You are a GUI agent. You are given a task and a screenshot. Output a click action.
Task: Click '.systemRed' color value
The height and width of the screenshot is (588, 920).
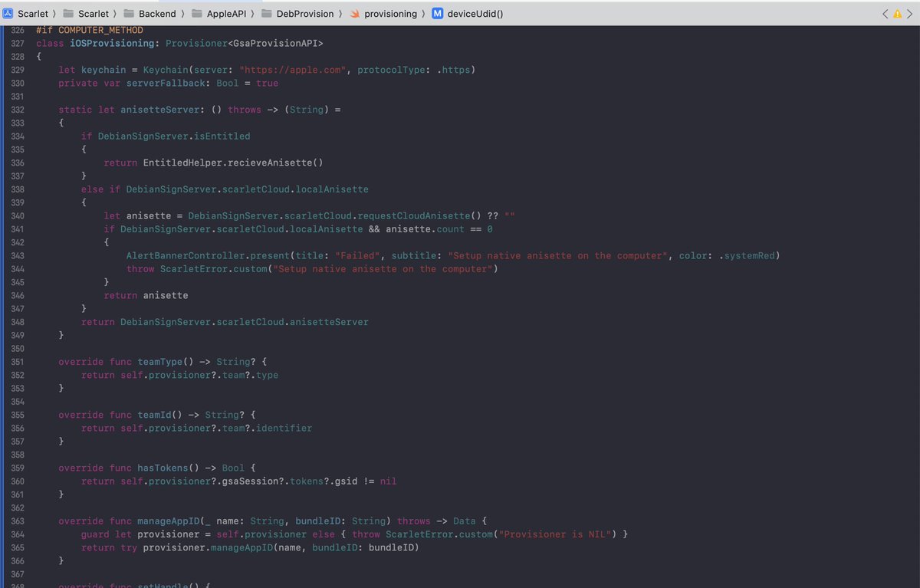click(747, 255)
